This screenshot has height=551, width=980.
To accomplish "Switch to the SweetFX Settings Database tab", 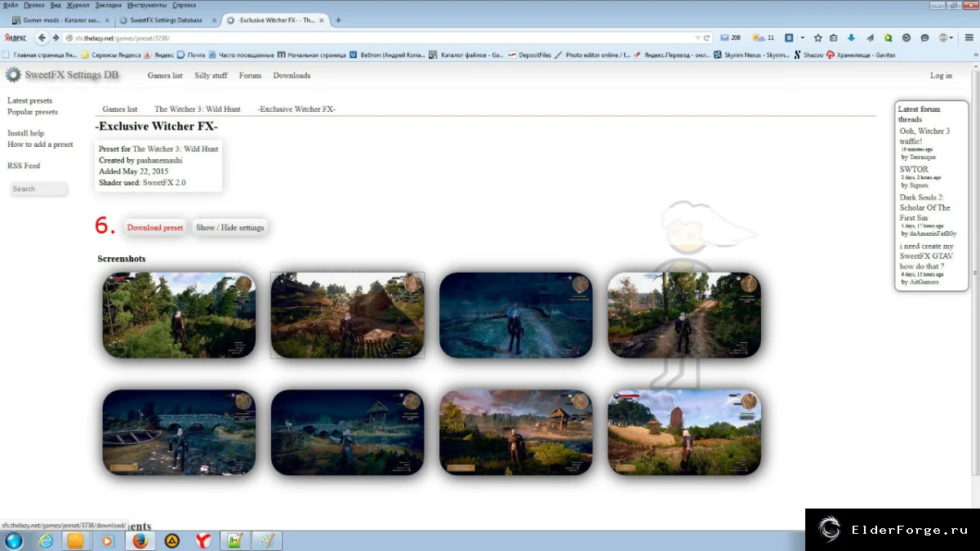I will pyautogui.click(x=168, y=20).
